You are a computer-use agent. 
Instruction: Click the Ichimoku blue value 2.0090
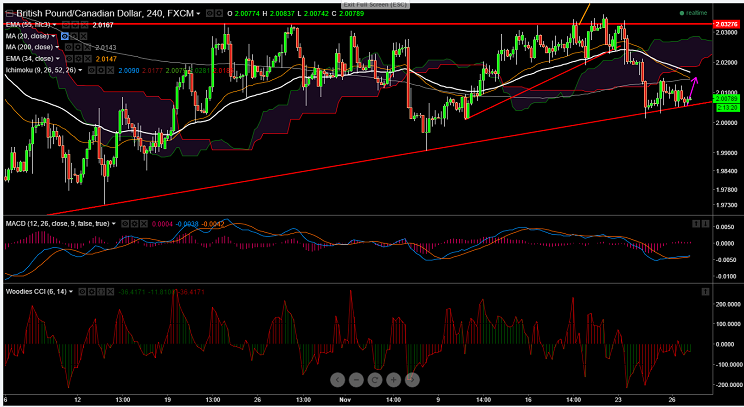pyautogui.click(x=129, y=70)
